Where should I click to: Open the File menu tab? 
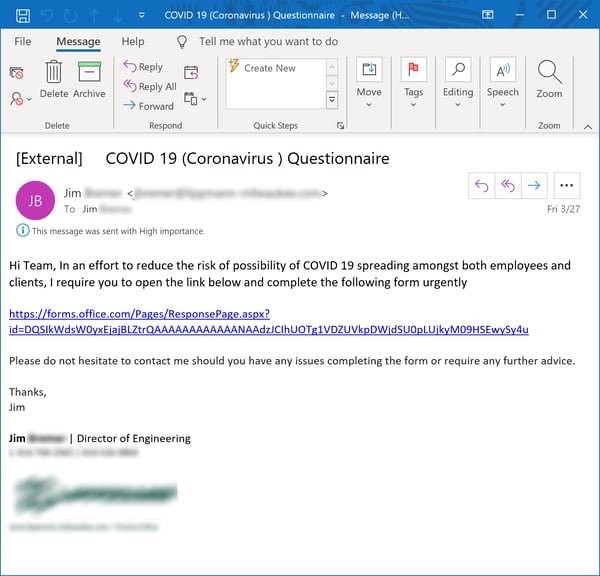pyautogui.click(x=23, y=42)
